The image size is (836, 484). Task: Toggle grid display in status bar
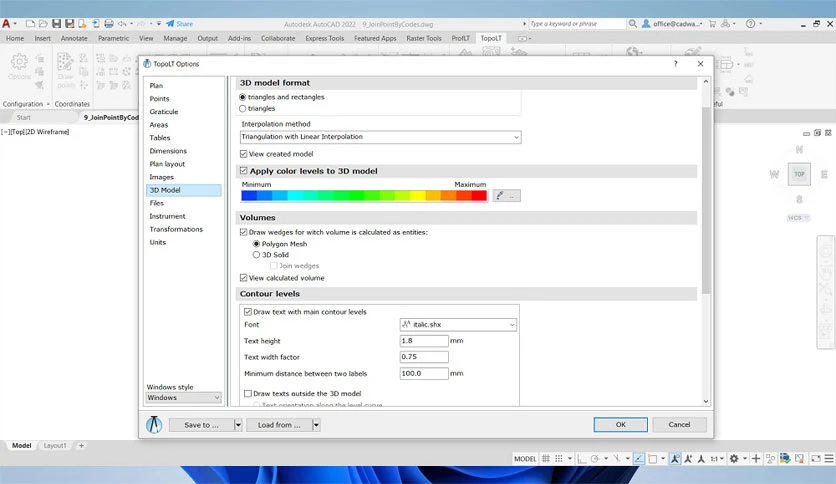[546, 458]
